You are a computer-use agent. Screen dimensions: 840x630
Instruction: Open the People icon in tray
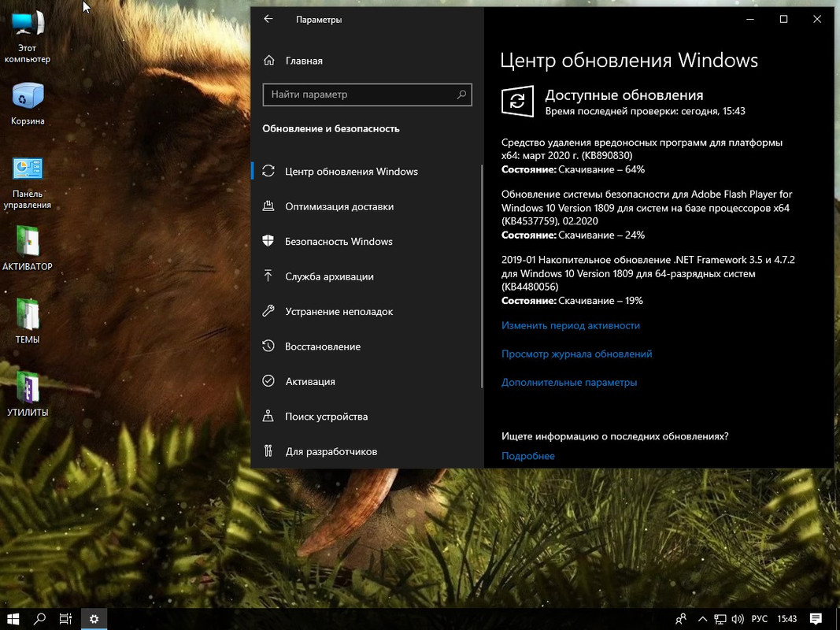pos(681,619)
